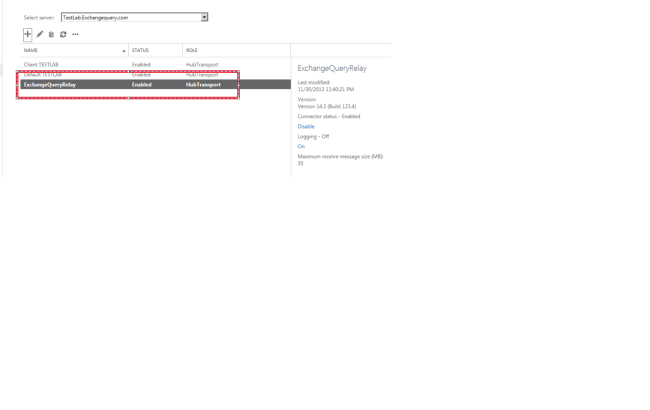
Task: Click Version 14.3 build text
Action: point(327,107)
